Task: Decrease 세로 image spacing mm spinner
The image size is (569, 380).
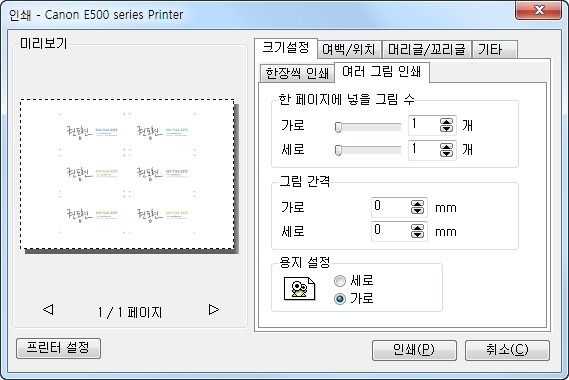Action: click(x=418, y=235)
